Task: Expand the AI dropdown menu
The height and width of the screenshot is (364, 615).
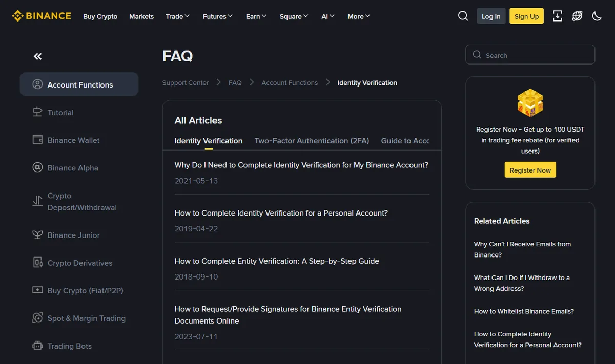Action: coord(328,16)
